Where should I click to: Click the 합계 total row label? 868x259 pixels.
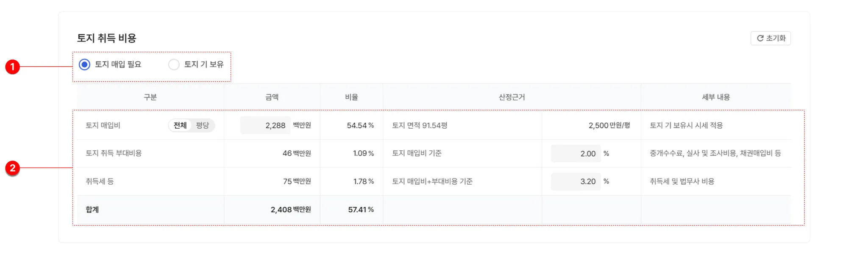(x=92, y=210)
